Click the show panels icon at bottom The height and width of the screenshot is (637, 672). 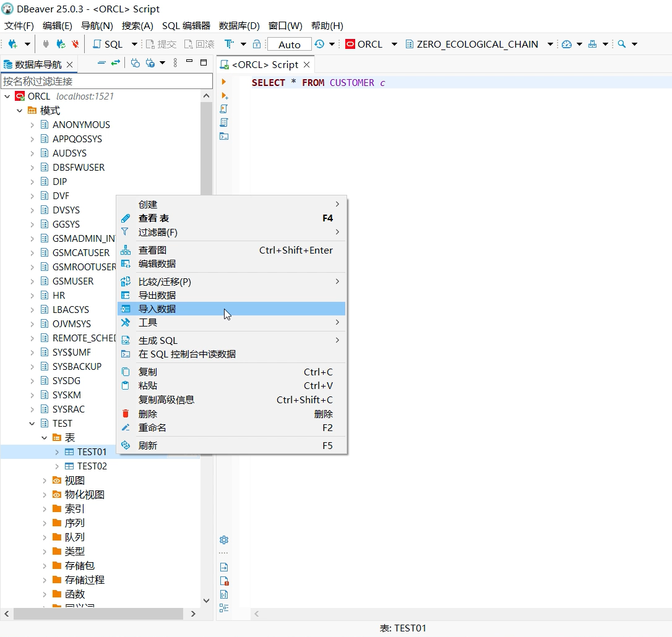click(x=224, y=609)
